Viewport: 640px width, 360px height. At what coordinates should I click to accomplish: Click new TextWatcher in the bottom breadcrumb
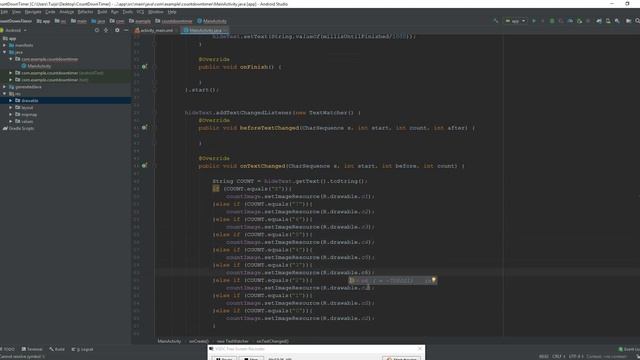click(x=233, y=341)
